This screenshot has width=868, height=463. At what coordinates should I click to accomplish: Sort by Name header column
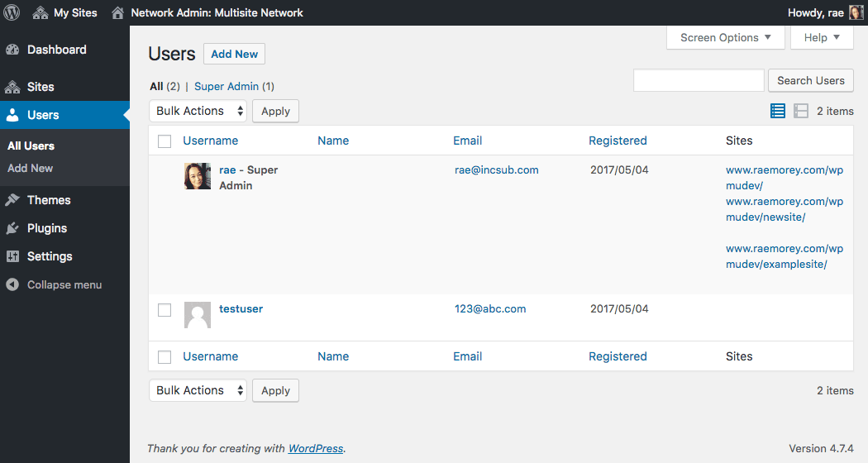[x=333, y=141]
